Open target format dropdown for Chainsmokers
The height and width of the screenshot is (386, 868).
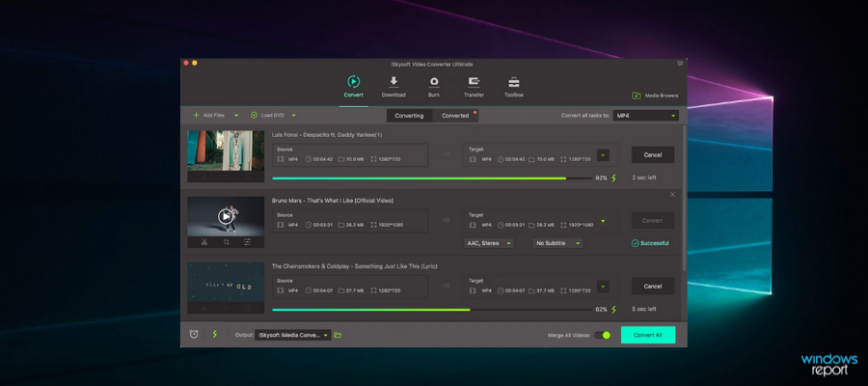coord(603,287)
